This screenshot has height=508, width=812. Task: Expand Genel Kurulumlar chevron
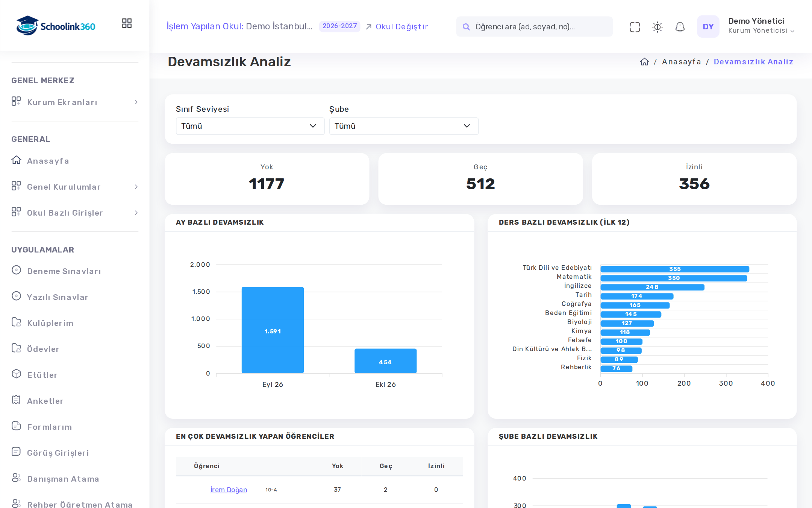click(136, 187)
